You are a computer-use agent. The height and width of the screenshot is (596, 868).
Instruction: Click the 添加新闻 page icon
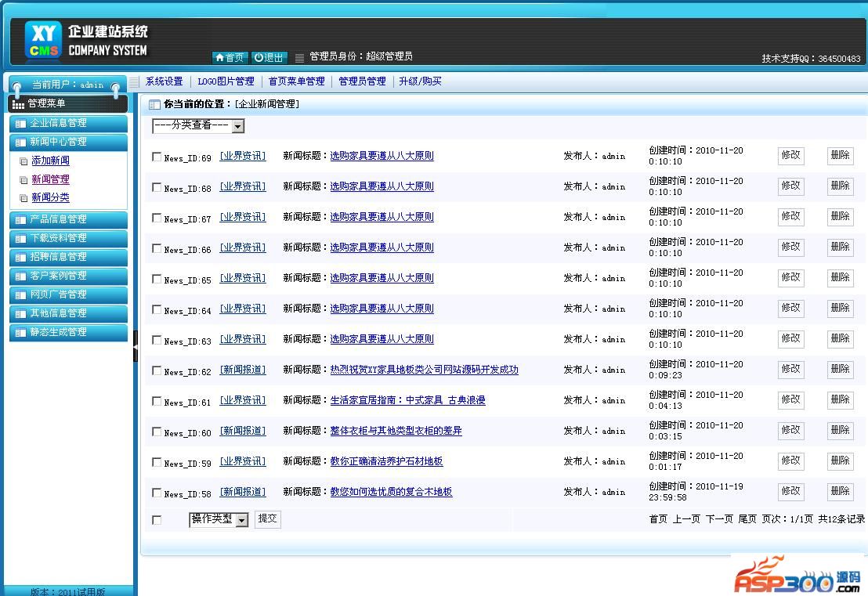24,161
